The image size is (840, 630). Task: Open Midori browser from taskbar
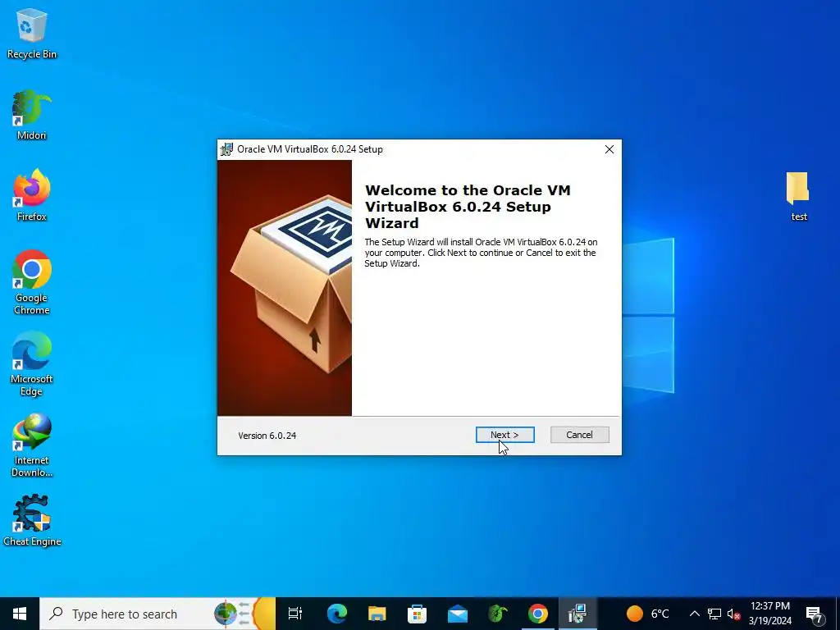pyautogui.click(x=498, y=614)
